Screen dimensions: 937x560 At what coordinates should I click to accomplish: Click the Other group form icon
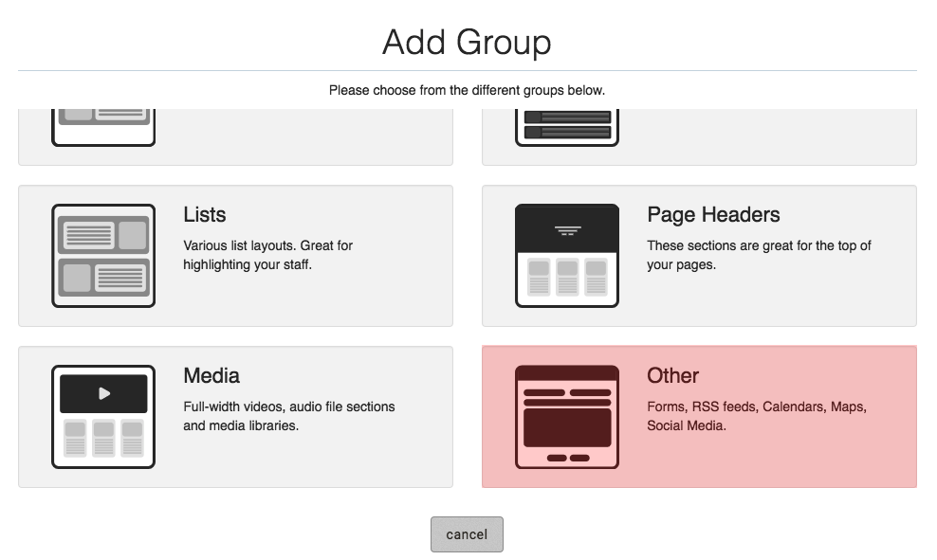click(x=566, y=417)
